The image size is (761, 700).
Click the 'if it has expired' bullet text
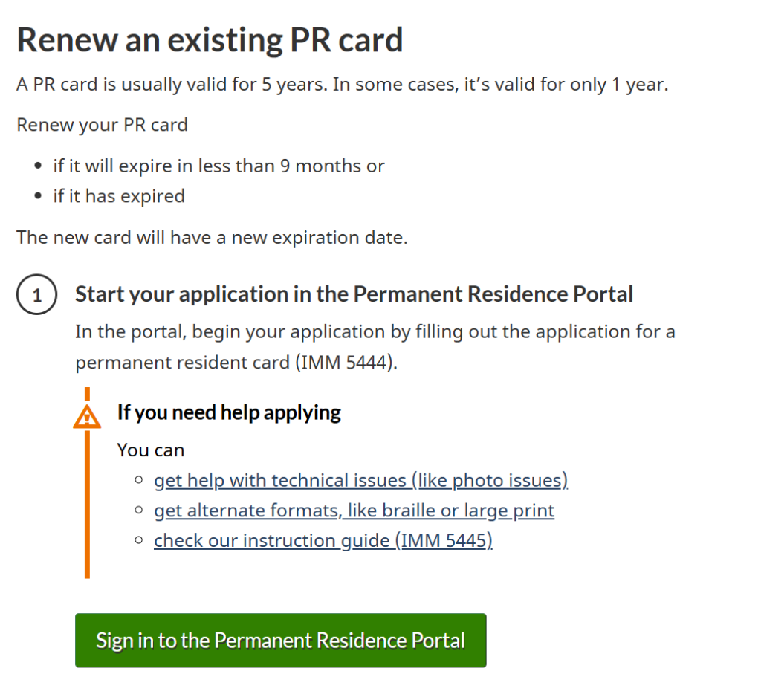click(119, 196)
